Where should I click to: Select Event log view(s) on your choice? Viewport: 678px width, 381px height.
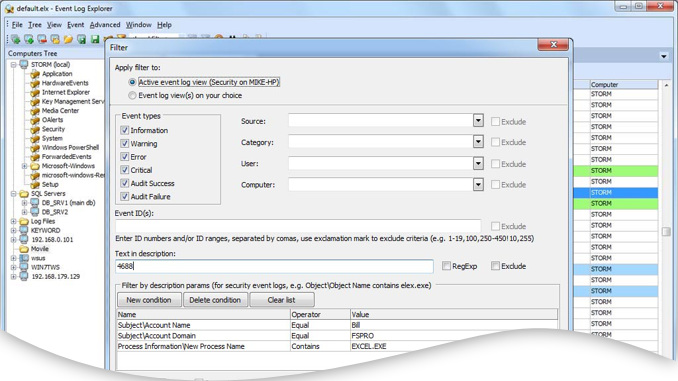pyautogui.click(x=132, y=96)
